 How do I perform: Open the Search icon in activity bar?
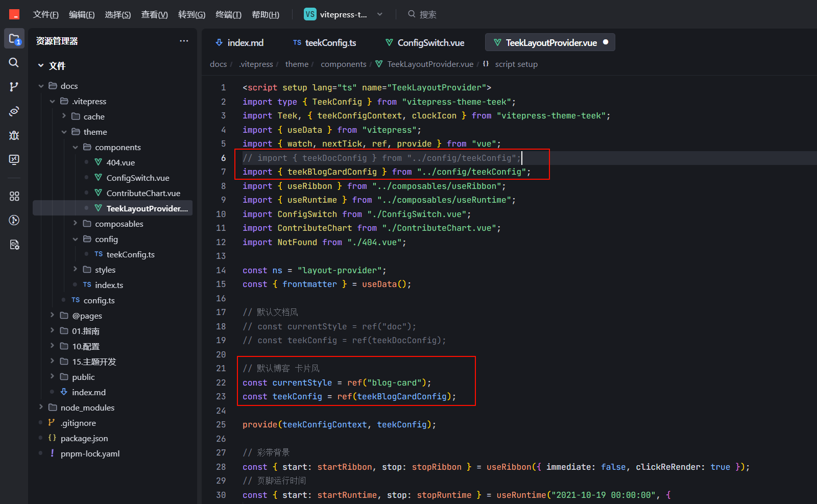(14, 62)
